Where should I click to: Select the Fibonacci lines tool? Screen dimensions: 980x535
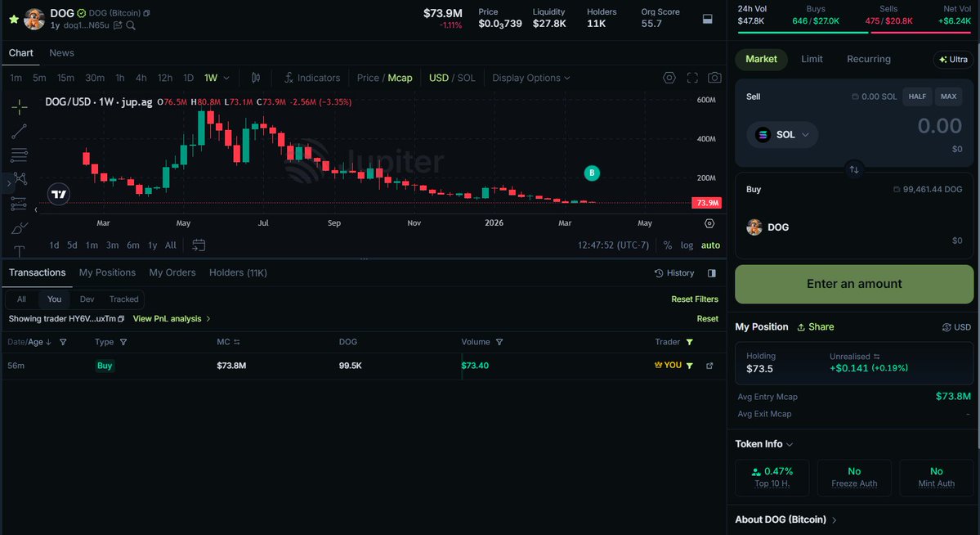click(x=20, y=155)
